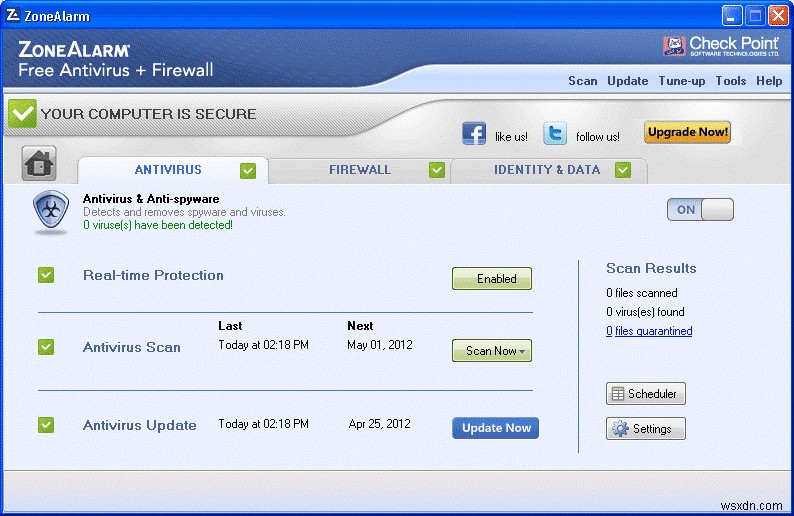Open the Help menu
794x516 pixels.
pos(769,81)
